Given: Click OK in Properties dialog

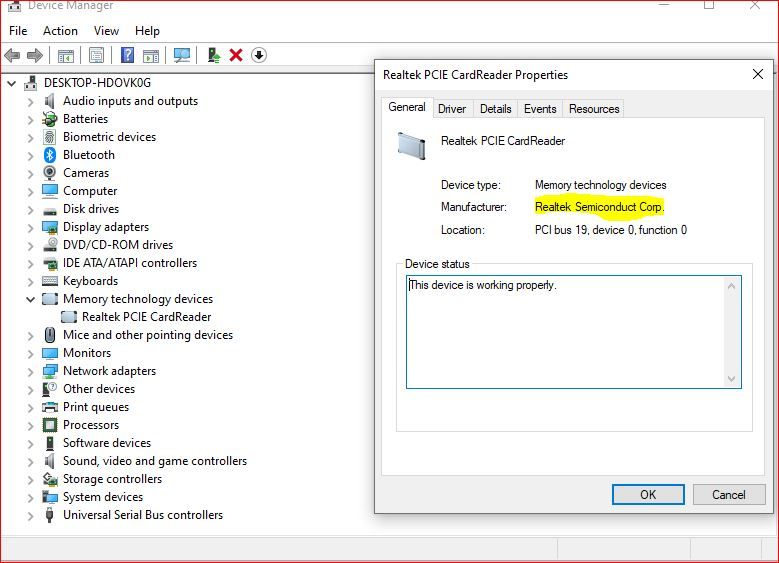Looking at the screenshot, I should (x=648, y=494).
